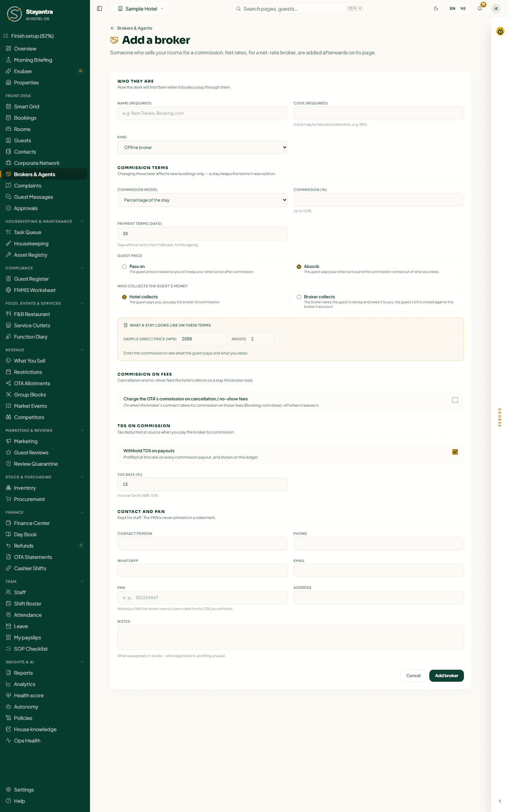This screenshot has height=812, width=508.
Task: Click the Rooms bed icon
Action: coord(8,129)
